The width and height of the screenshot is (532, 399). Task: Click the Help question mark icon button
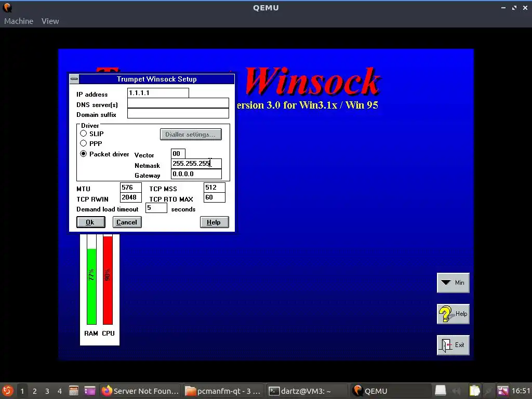pyautogui.click(x=453, y=314)
